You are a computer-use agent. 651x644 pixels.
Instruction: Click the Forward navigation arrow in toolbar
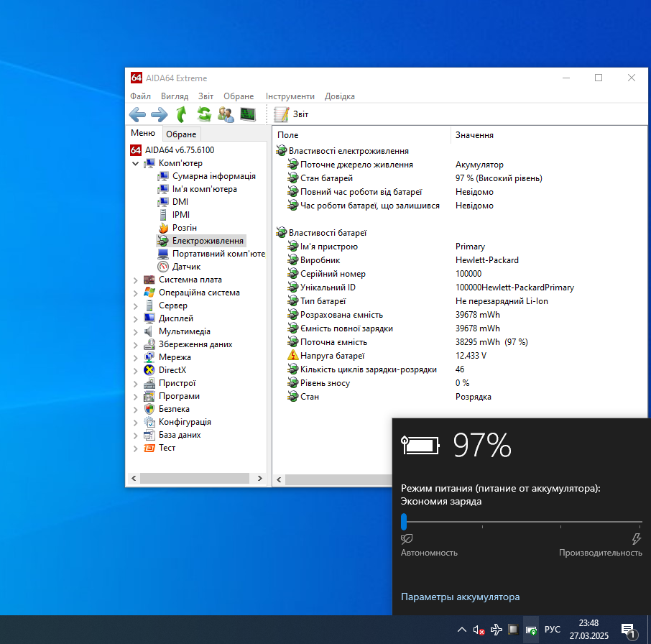159,114
